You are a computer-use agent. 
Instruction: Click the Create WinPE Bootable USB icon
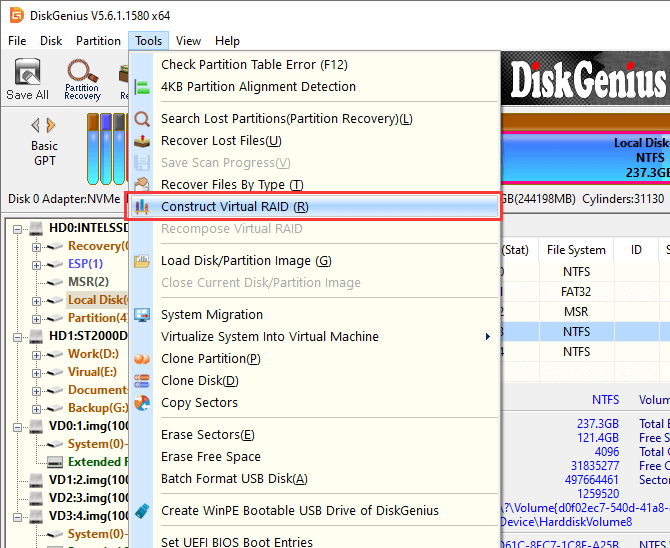[x=142, y=511]
